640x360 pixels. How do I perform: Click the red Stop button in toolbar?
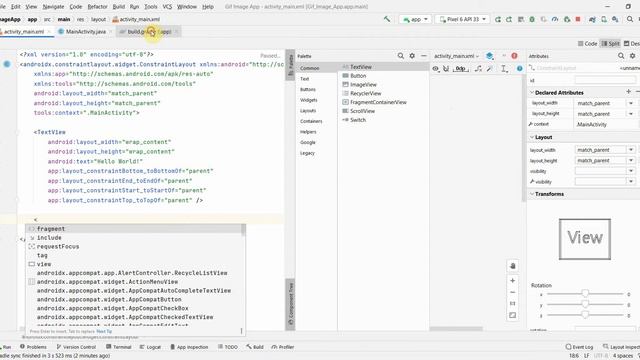point(578,19)
